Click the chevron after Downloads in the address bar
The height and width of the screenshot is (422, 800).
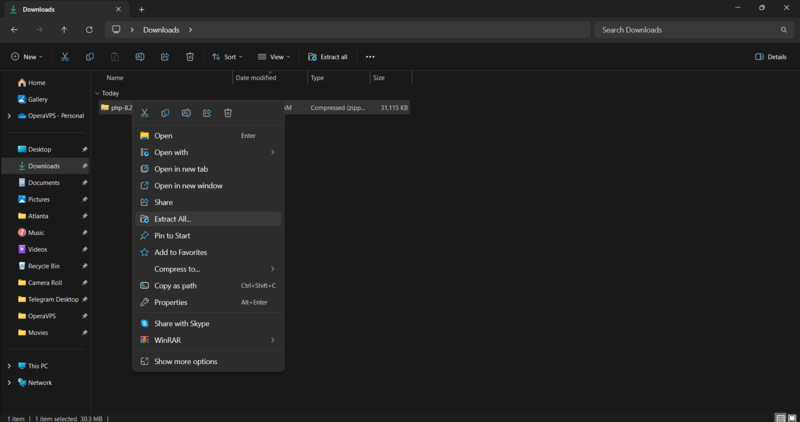[x=190, y=30]
